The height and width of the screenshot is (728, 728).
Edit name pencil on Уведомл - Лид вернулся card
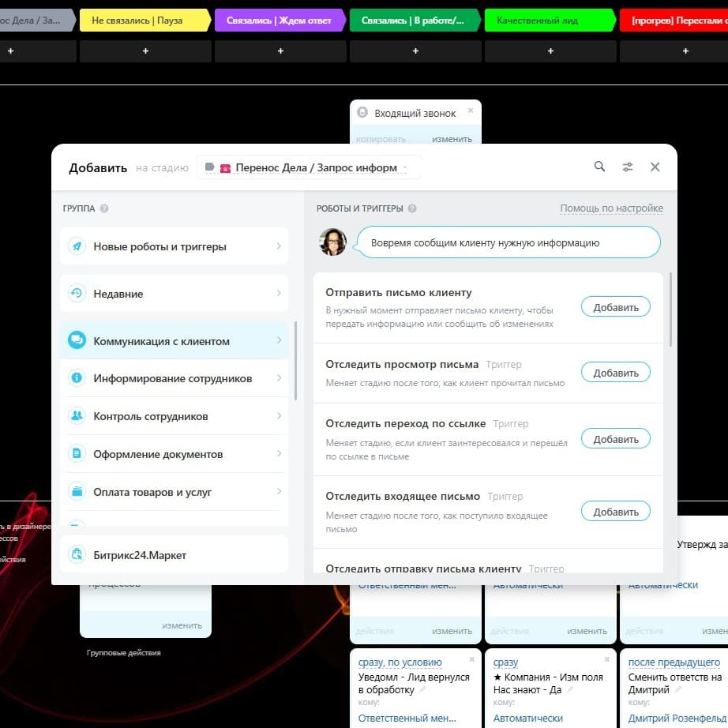[x=422, y=690]
